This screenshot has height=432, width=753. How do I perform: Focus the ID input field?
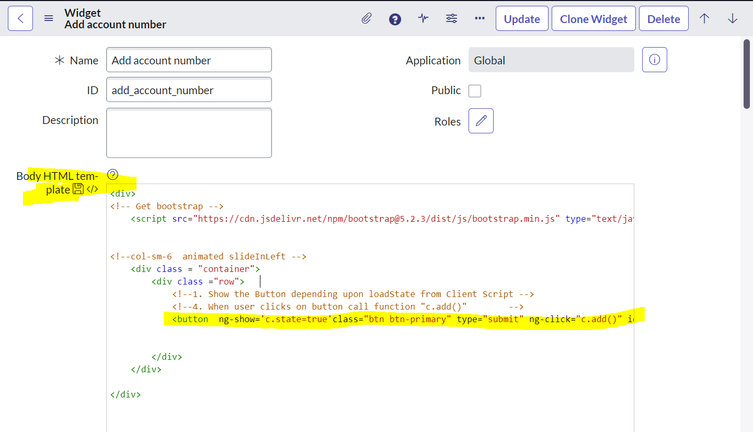(x=189, y=90)
